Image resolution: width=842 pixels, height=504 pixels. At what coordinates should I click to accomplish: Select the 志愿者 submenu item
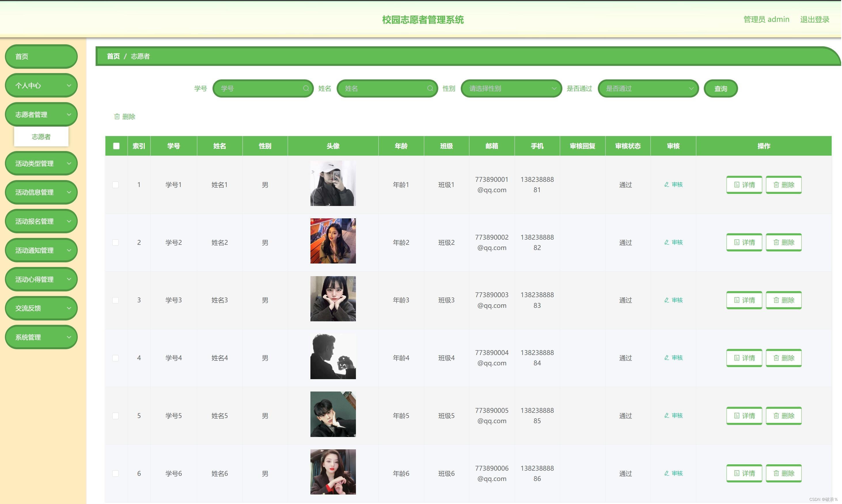click(41, 137)
